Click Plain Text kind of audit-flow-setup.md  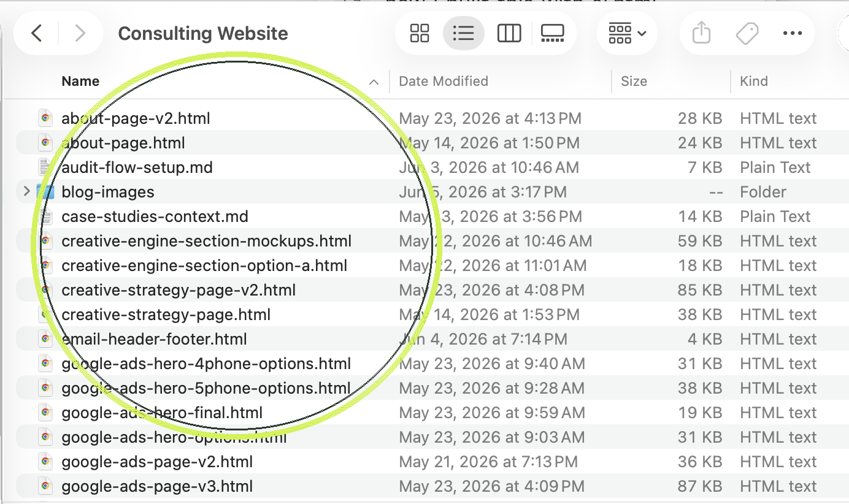[x=775, y=167]
